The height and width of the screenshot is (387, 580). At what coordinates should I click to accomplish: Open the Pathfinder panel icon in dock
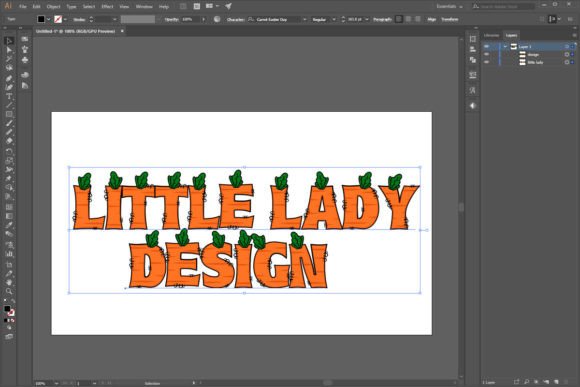pos(473,60)
